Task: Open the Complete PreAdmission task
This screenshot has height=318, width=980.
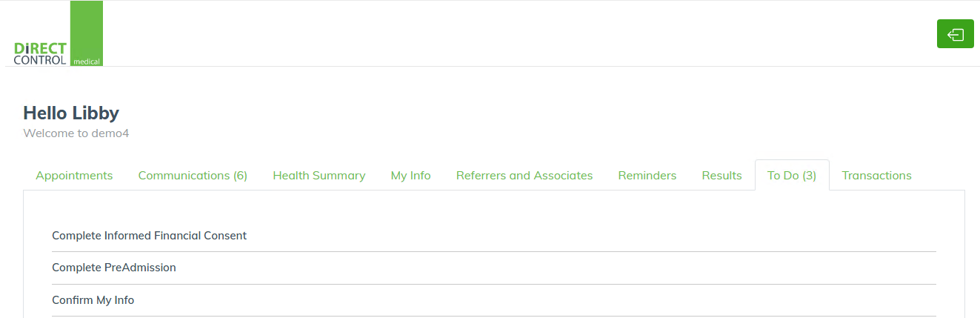Action: pos(114,268)
